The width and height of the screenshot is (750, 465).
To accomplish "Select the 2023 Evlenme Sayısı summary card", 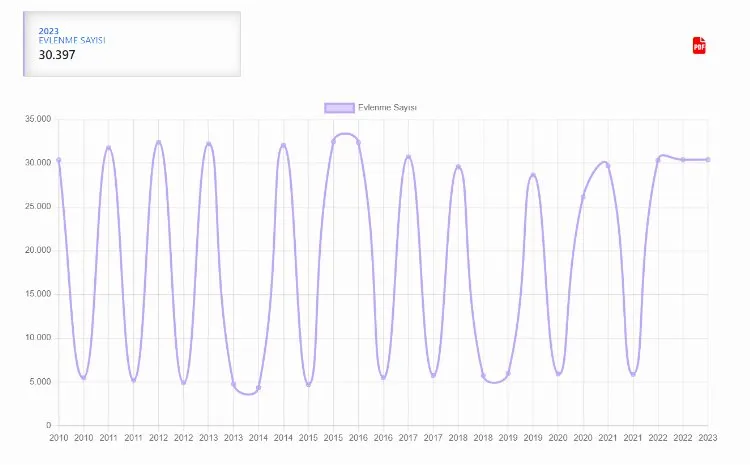I will pos(132,44).
